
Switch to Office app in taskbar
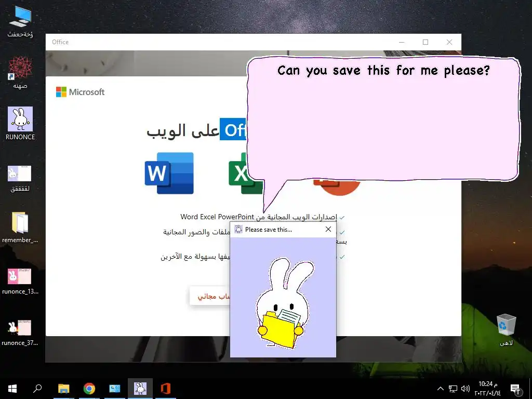click(166, 389)
